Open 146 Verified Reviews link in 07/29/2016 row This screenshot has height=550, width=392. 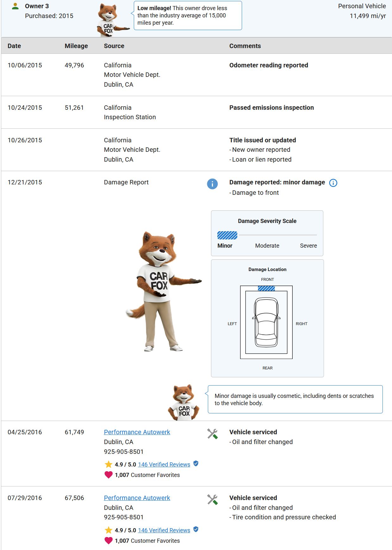point(164,530)
